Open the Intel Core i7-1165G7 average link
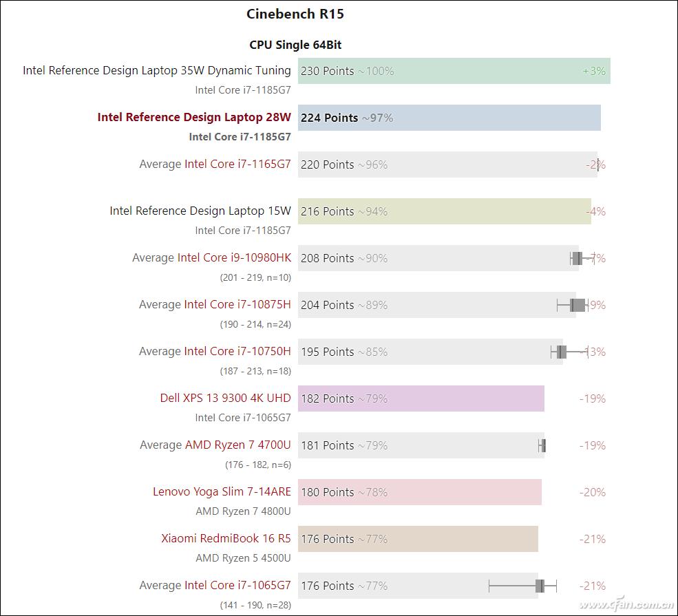This screenshot has width=678, height=616. (x=237, y=164)
